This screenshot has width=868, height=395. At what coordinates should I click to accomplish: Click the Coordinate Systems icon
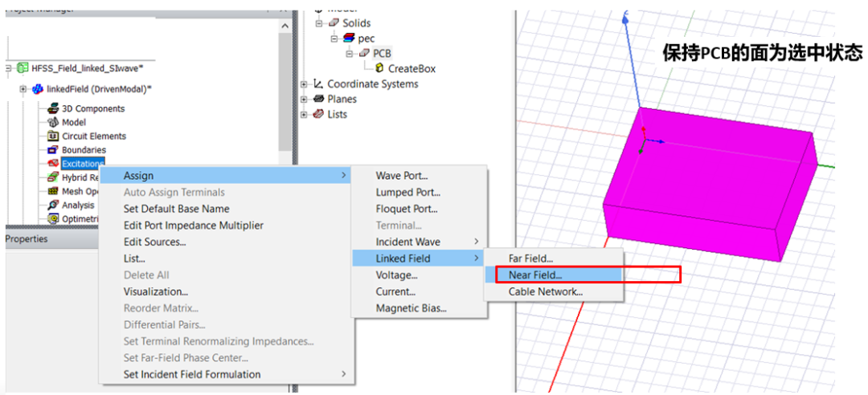pos(318,84)
